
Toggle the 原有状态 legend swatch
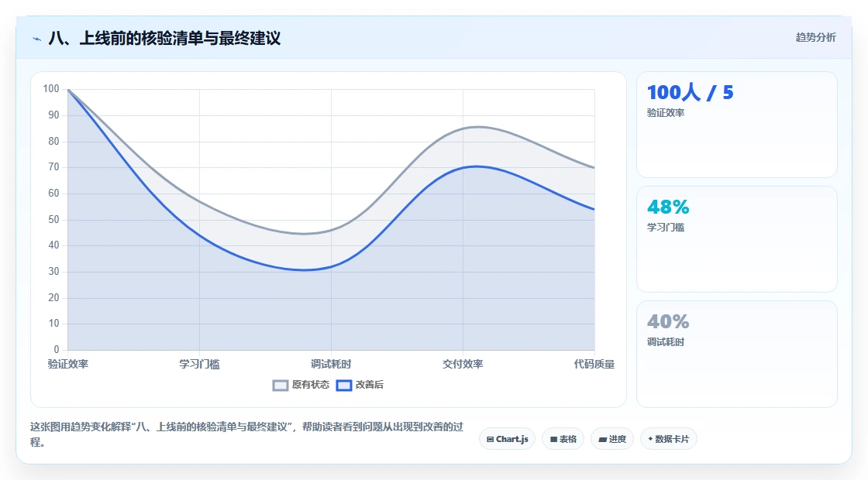(281, 386)
